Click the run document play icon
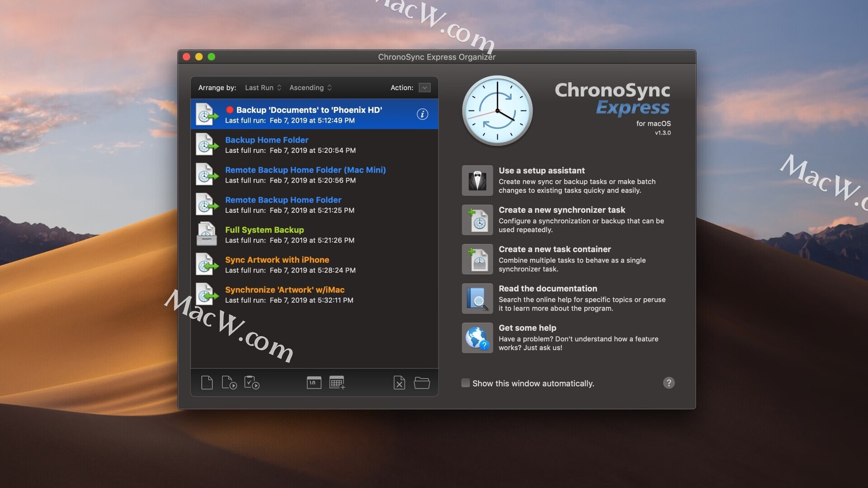The image size is (868, 488). tap(229, 383)
